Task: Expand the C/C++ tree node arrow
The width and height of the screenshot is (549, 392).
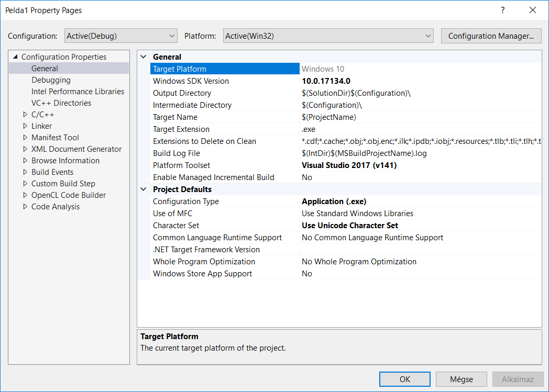Action: coord(25,115)
